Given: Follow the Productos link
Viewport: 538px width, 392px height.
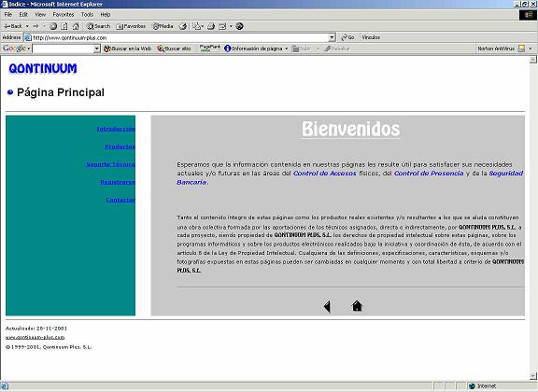Looking at the screenshot, I should pos(120,147).
